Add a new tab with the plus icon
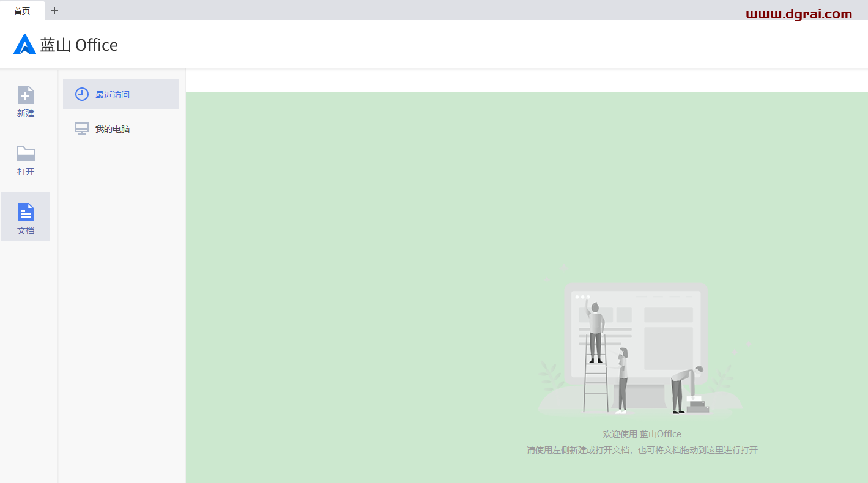This screenshot has width=868, height=483. 54,10
